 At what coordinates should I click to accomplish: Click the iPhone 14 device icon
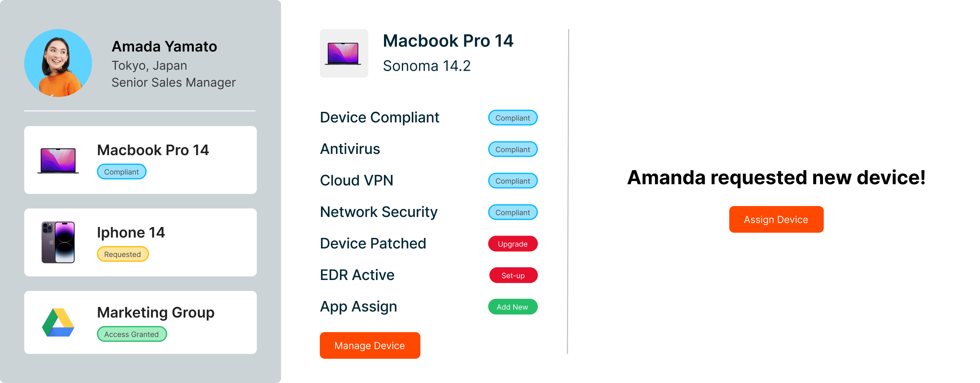(58, 242)
